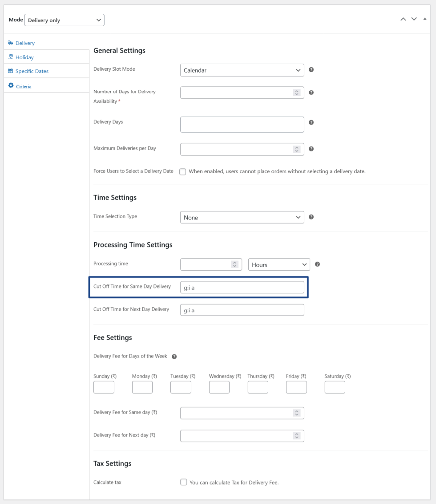436x504 pixels.
Task: Click help icon next to Processing time units
Action: coord(317,264)
